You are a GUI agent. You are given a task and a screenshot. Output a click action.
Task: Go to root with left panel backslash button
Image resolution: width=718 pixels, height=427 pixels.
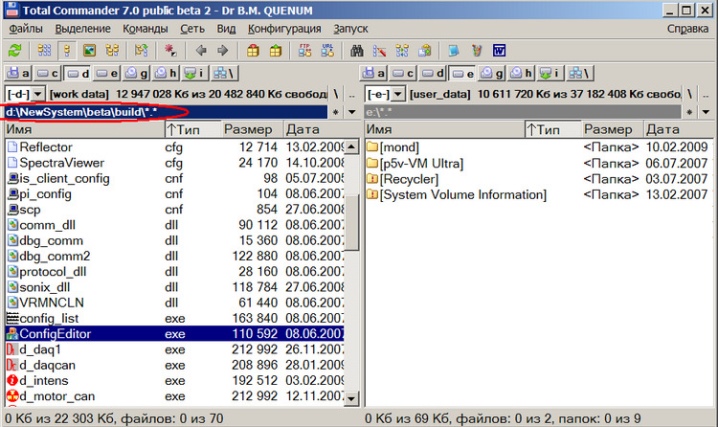pyautogui.click(x=336, y=94)
